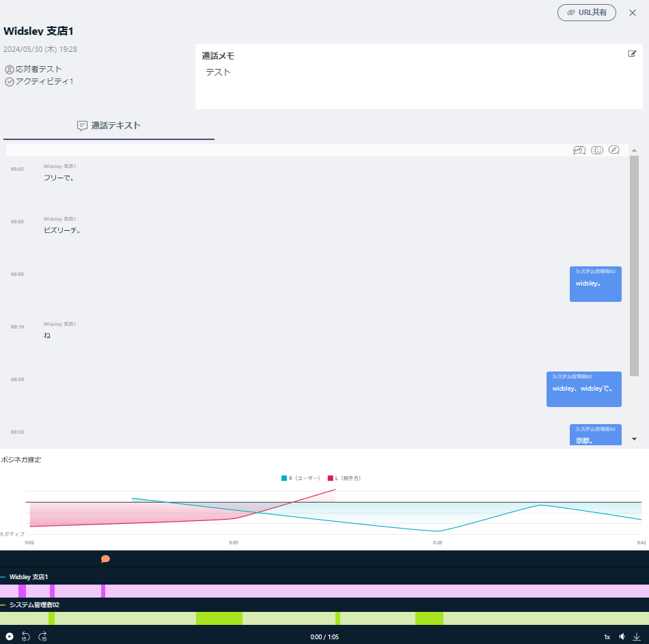
Task: Seek to the large green segment on システム管理者02 track
Action: (x=219, y=618)
